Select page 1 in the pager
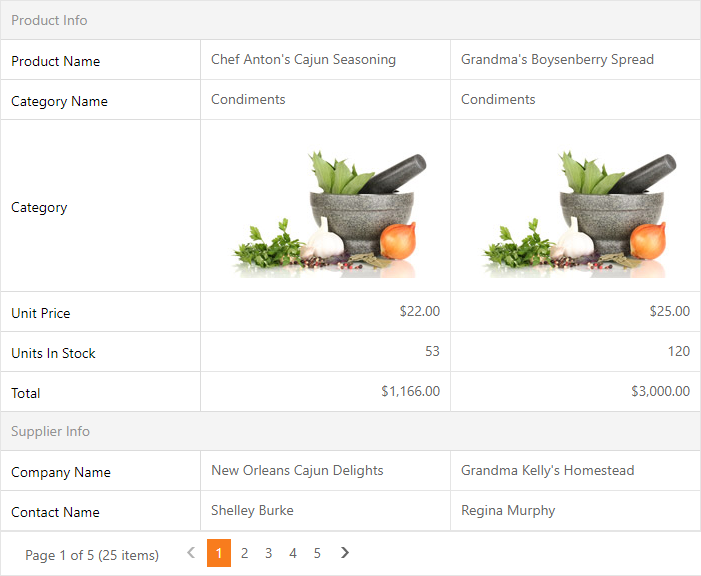The width and height of the screenshot is (701, 576). [x=219, y=553]
